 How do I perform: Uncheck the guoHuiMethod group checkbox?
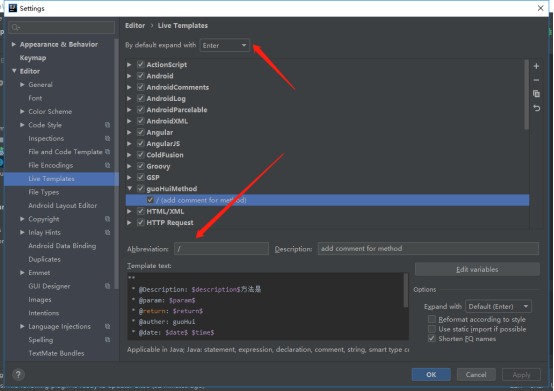point(141,189)
